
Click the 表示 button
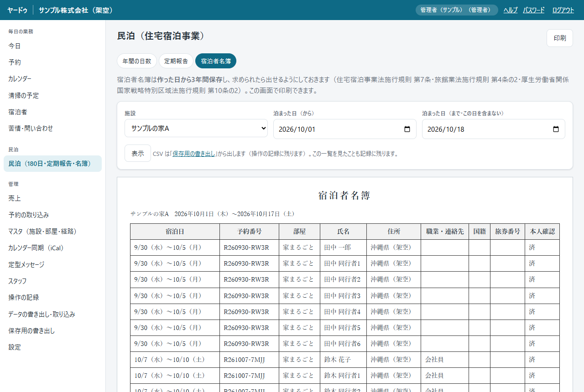click(138, 153)
